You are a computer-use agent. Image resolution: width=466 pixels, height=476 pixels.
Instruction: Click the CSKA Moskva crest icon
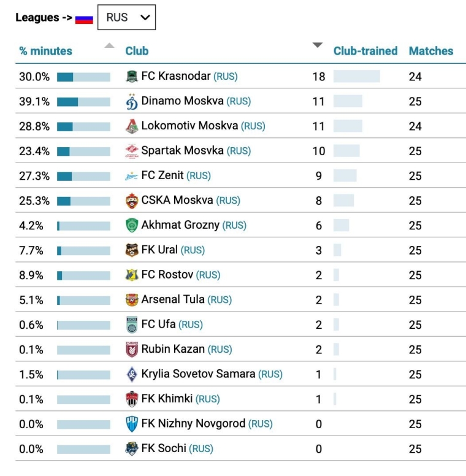click(132, 201)
